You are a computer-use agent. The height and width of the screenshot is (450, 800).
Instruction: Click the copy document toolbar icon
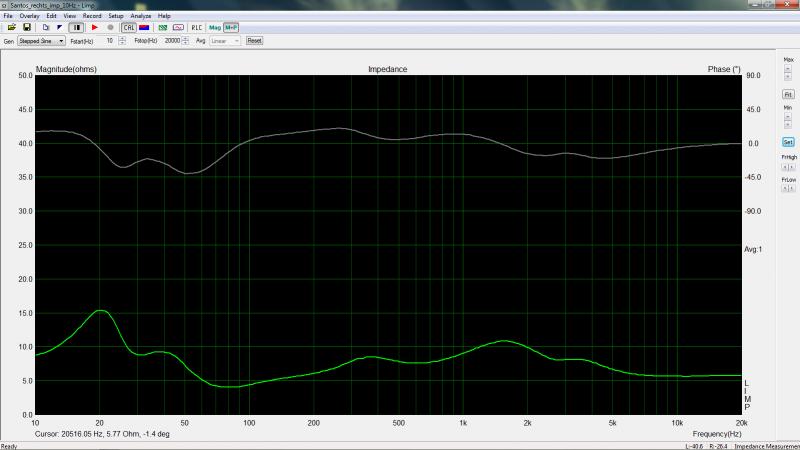[x=45, y=27]
